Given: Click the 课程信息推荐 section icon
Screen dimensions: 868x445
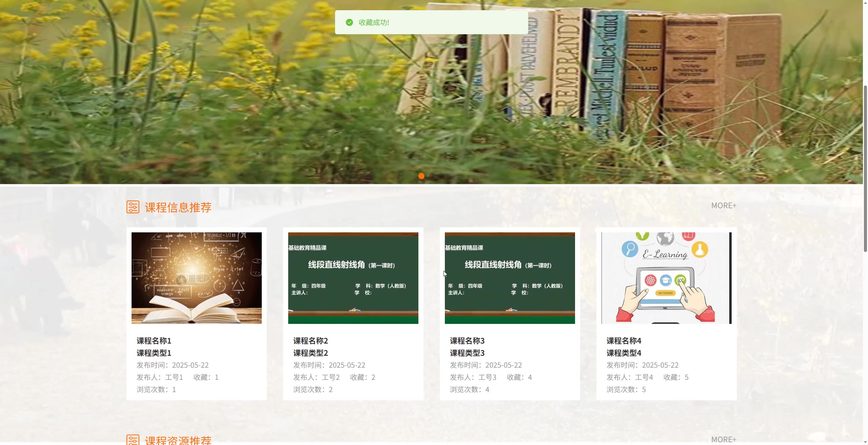Looking at the screenshot, I should (133, 207).
